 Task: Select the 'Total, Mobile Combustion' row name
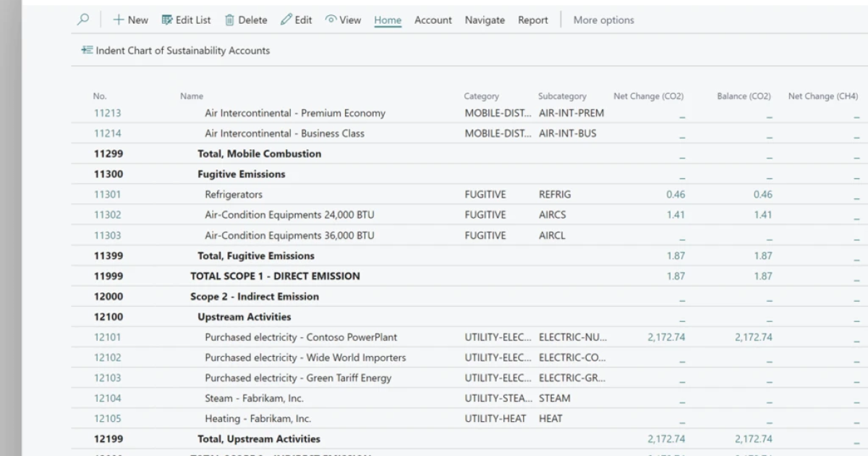click(x=260, y=153)
